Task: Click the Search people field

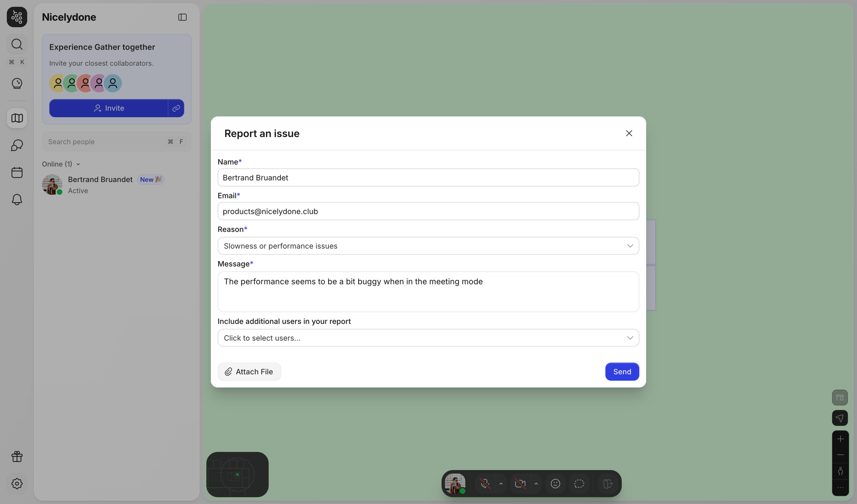Action: 116,142
